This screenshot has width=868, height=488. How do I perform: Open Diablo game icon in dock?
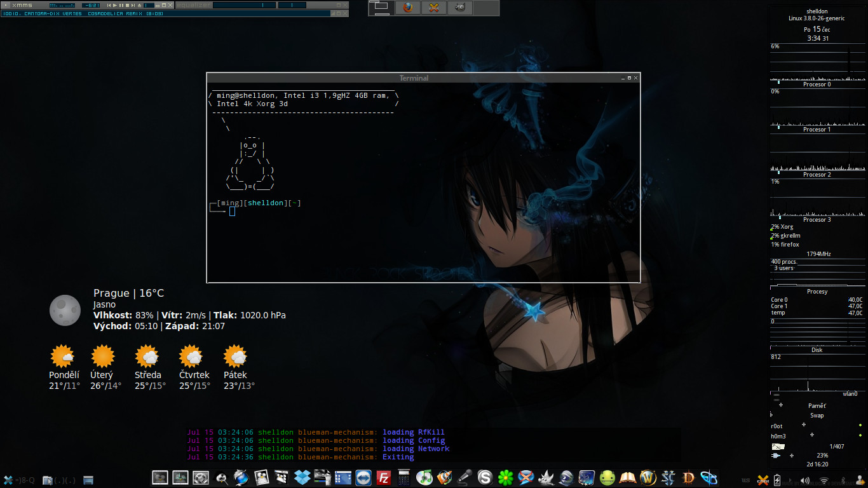coord(688,477)
